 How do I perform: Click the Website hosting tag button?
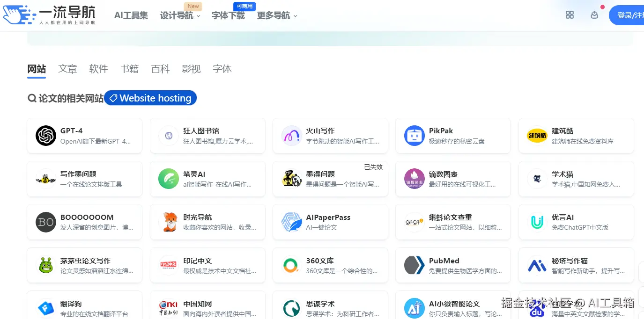150,98
